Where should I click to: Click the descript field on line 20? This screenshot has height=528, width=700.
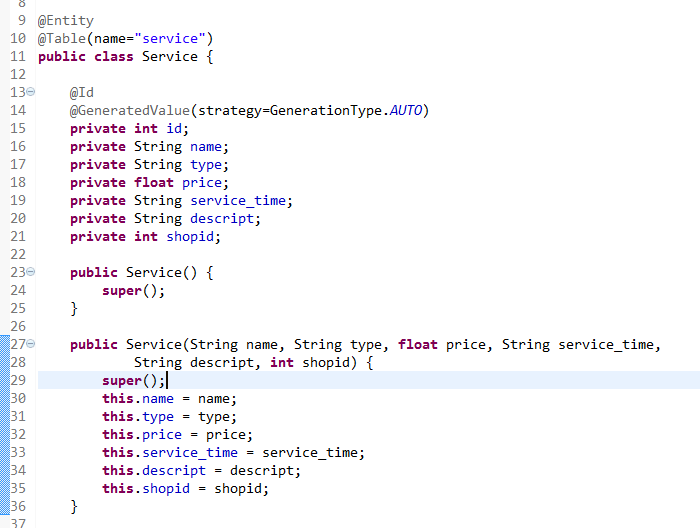coord(222,219)
